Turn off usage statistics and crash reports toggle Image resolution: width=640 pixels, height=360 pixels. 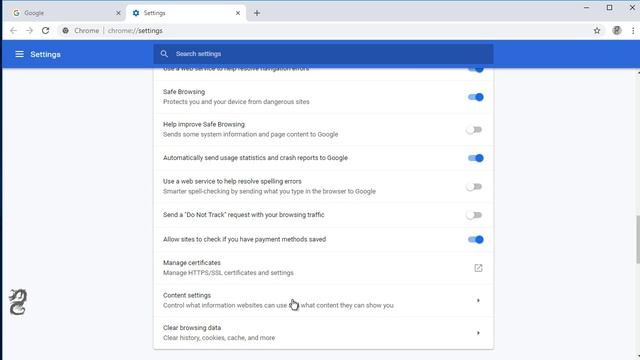tap(475, 158)
